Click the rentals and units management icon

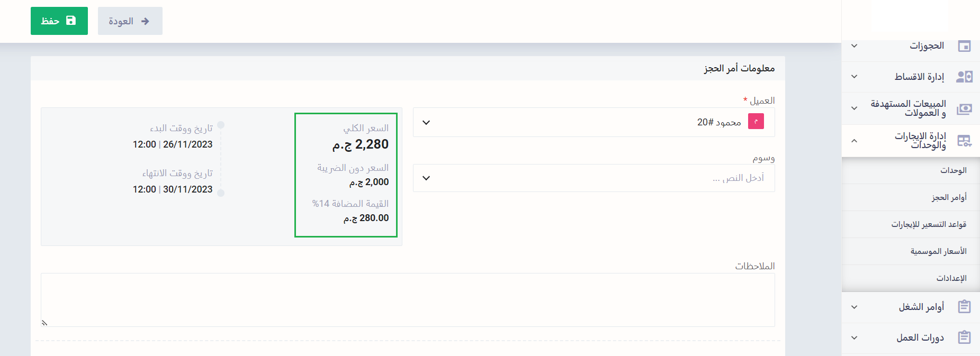coord(964,141)
